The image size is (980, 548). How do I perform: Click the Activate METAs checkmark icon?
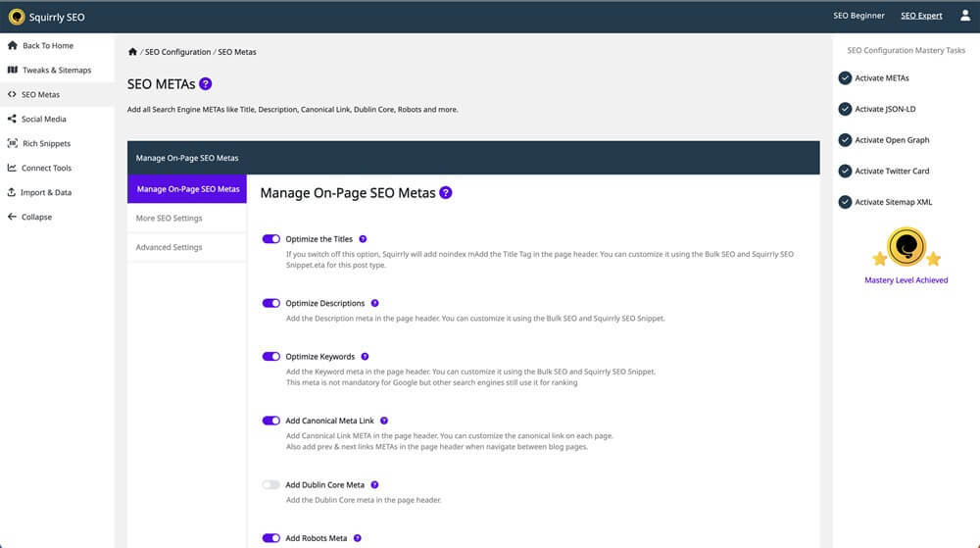click(x=845, y=78)
